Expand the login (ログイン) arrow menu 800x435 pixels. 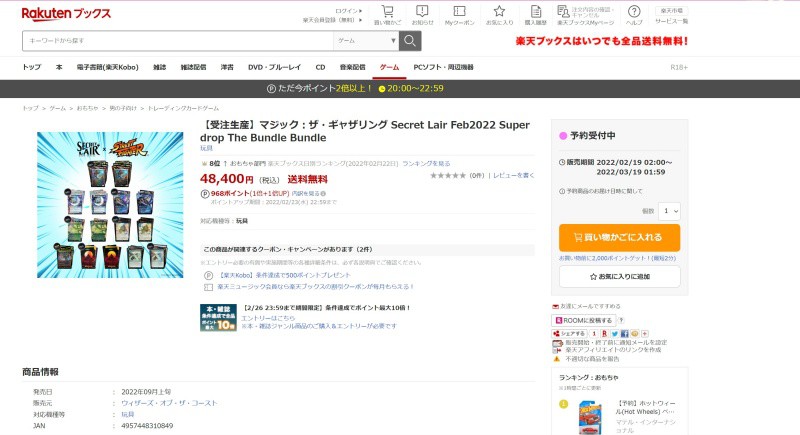tap(349, 11)
